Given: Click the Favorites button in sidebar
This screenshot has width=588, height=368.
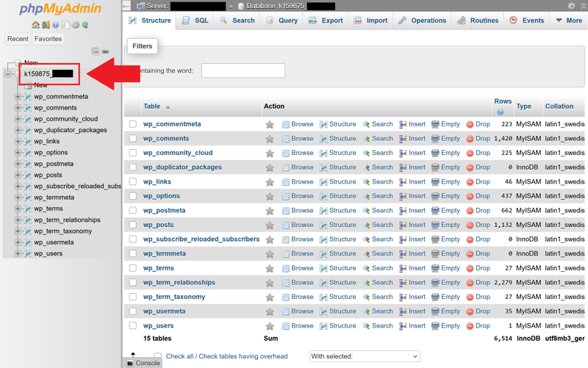Looking at the screenshot, I should pos(48,39).
